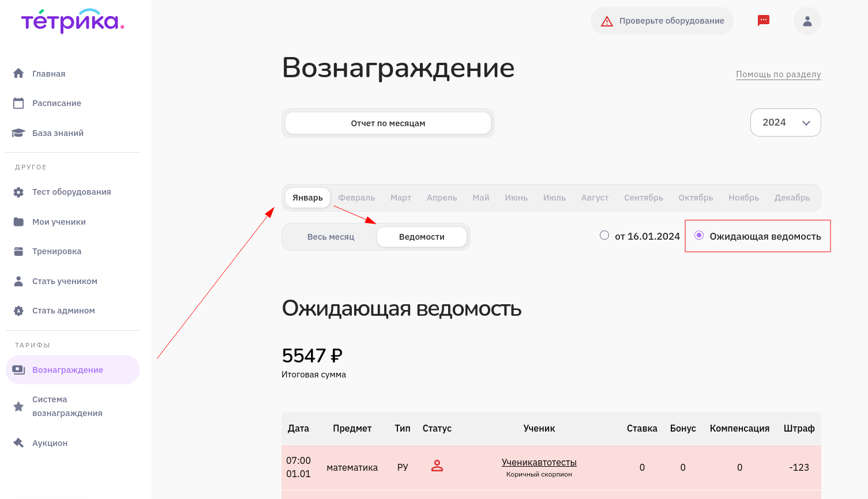The image size is (868, 499).
Task: Click the 'Статус' column header
Action: coord(437,428)
